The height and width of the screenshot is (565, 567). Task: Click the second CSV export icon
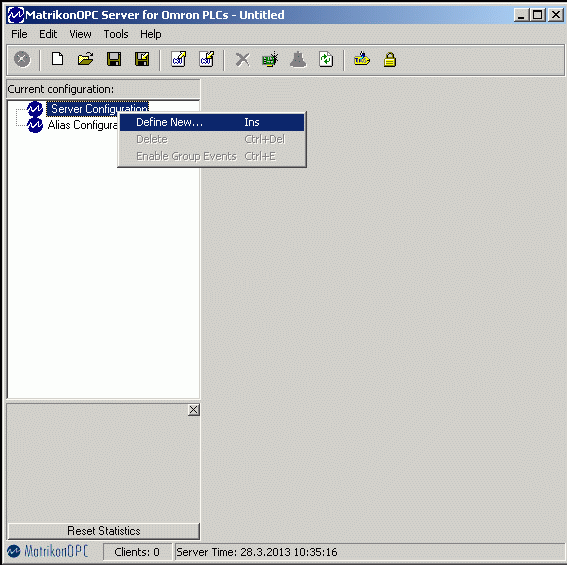click(207, 59)
